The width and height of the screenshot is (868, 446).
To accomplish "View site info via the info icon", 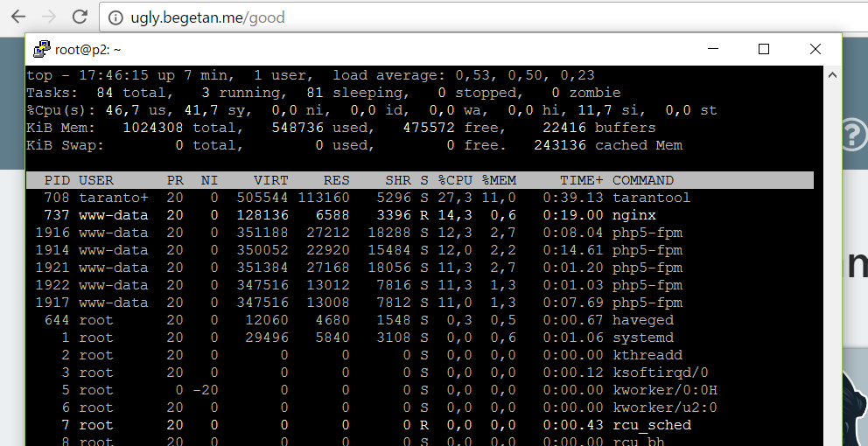I will point(115,17).
